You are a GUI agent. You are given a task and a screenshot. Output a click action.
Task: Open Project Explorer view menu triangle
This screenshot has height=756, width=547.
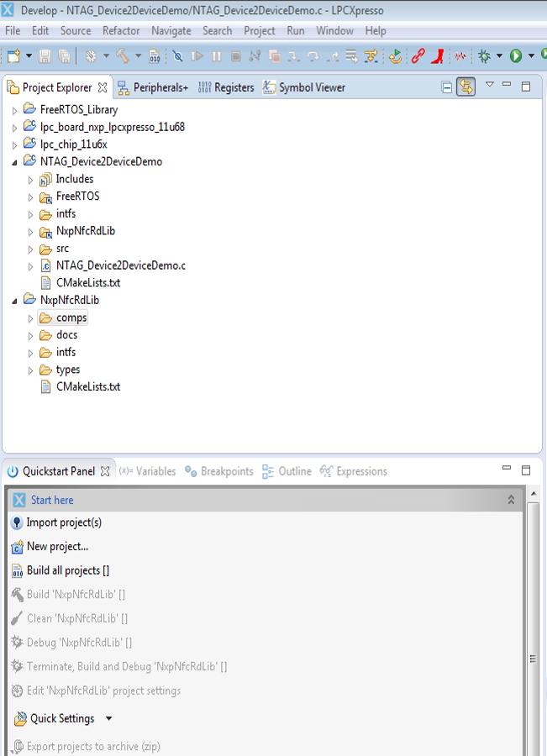tap(490, 84)
